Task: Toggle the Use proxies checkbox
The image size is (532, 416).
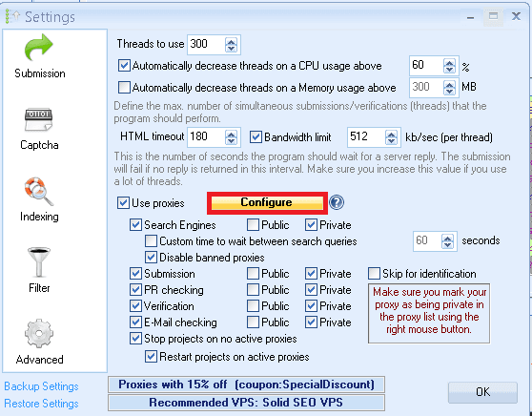Action: tap(123, 203)
